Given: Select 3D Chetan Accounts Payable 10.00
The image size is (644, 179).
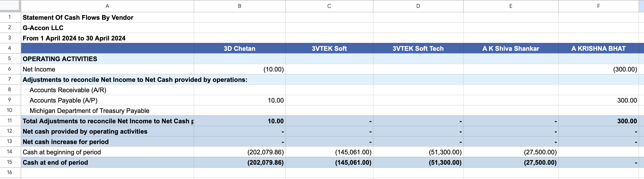Looking at the screenshot, I should pyautogui.click(x=239, y=100).
